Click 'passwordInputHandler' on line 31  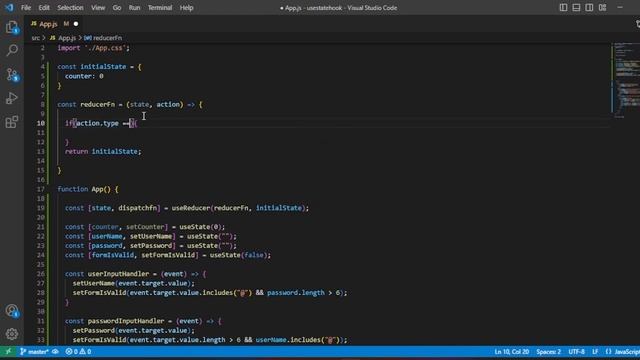(126, 321)
